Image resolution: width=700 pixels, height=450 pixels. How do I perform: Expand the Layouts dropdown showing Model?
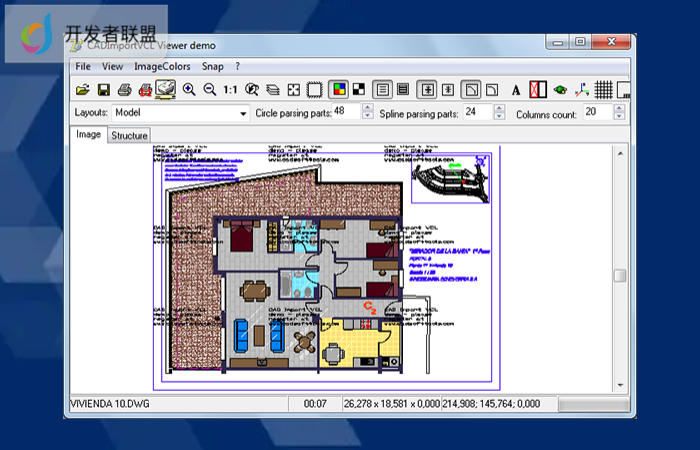coord(243,114)
